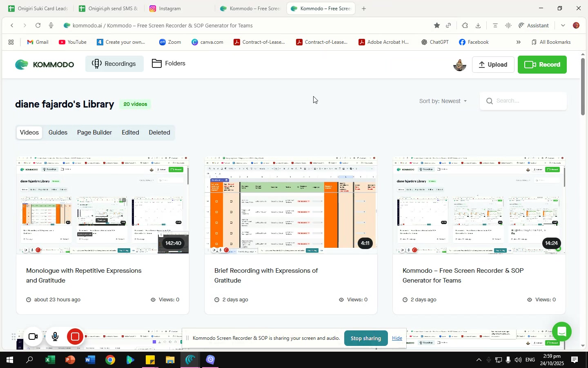Stop the recording with the red button
Image resolution: width=588 pixels, height=368 pixels.
tap(75, 337)
